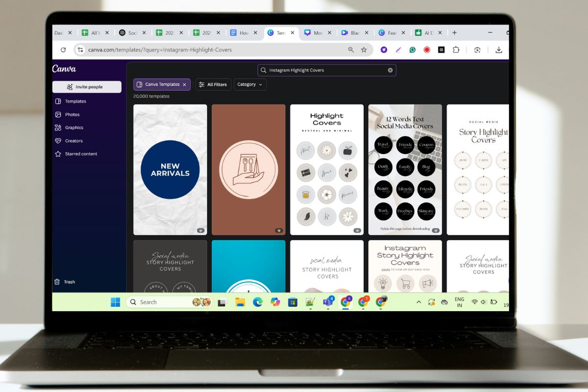Open the All Filters panel
588x392 pixels.
click(213, 84)
